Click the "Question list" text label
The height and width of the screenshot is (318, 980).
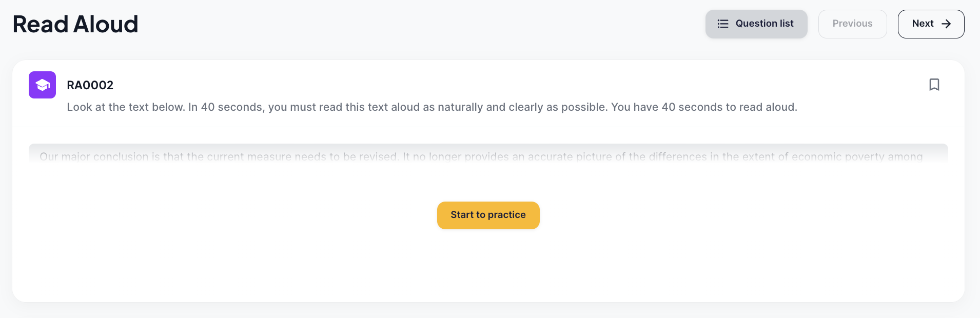coord(765,24)
